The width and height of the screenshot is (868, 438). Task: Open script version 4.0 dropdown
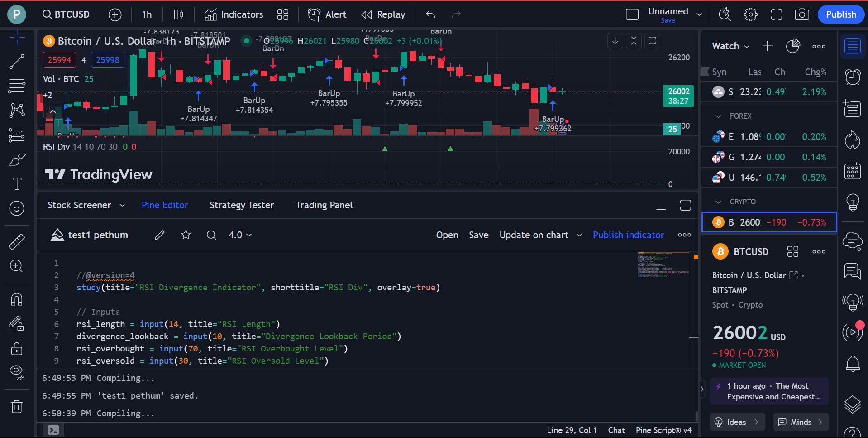tap(240, 235)
